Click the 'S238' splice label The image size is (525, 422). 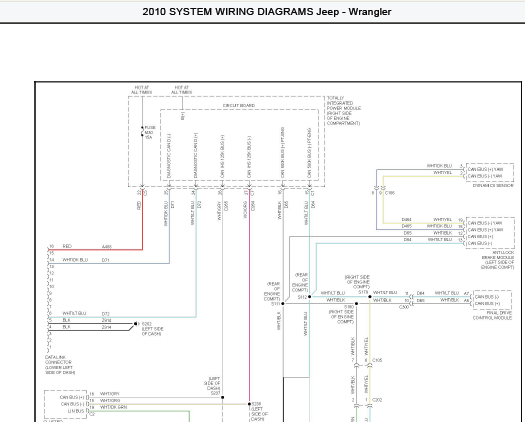pos(256,404)
